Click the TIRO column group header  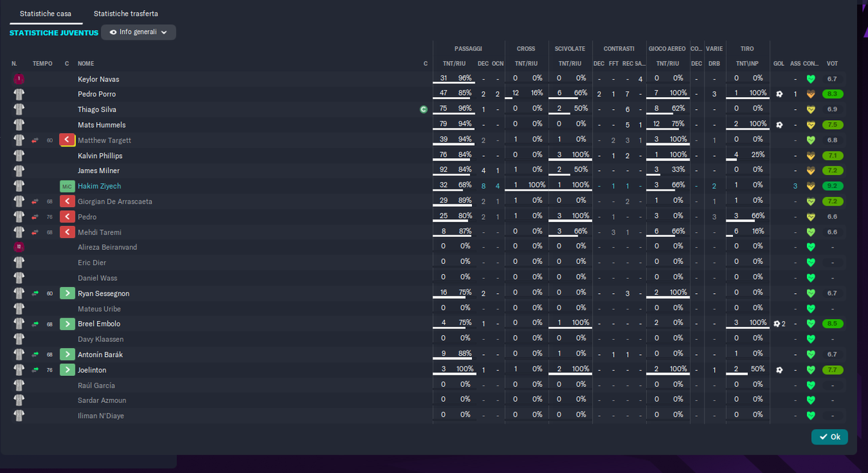point(747,49)
